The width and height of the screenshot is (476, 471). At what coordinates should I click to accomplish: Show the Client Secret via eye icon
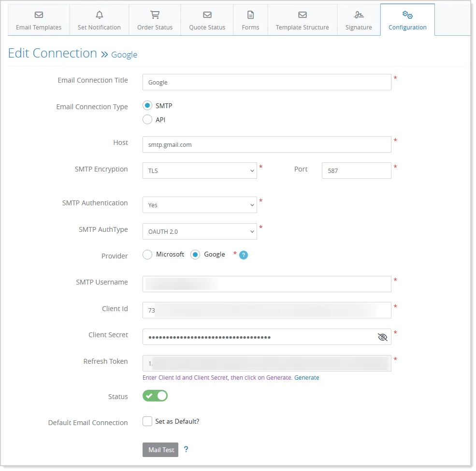tap(383, 337)
